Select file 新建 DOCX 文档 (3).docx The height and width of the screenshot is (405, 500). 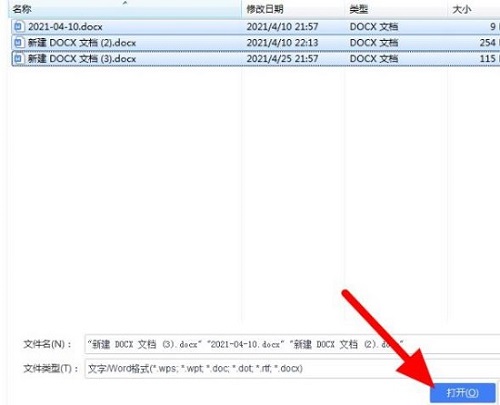[255, 59]
